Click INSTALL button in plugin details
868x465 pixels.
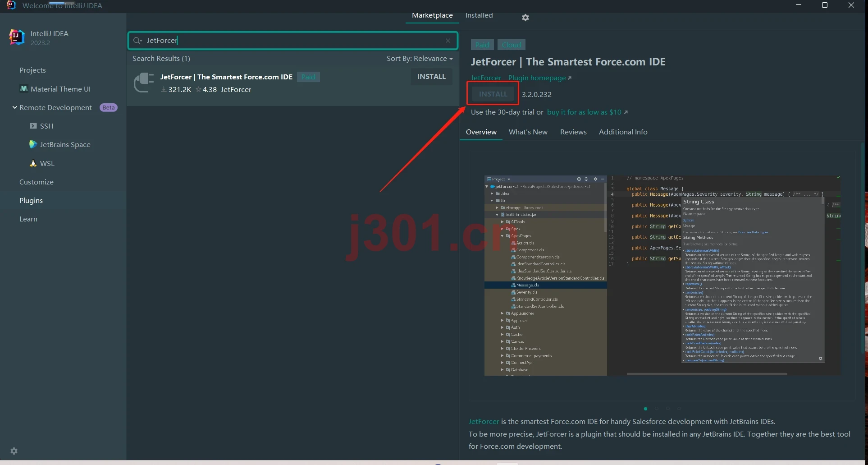coord(493,94)
